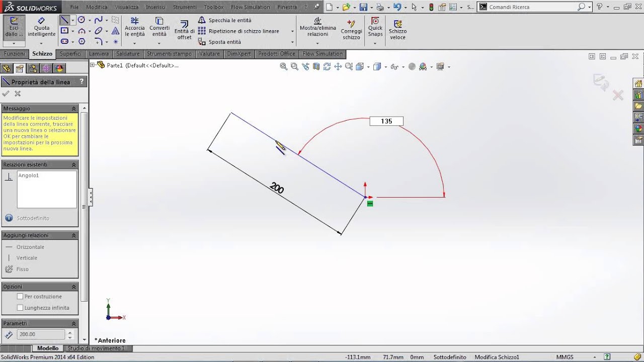Image resolution: width=644 pixels, height=362 pixels.
Task: Click Ripetizione di schizzo lineare
Action: pyautogui.click(x=238, y=31)
